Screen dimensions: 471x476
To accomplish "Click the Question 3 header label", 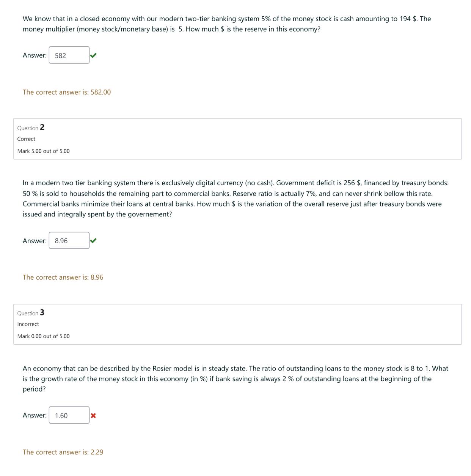I will click(x=31, y=313).
